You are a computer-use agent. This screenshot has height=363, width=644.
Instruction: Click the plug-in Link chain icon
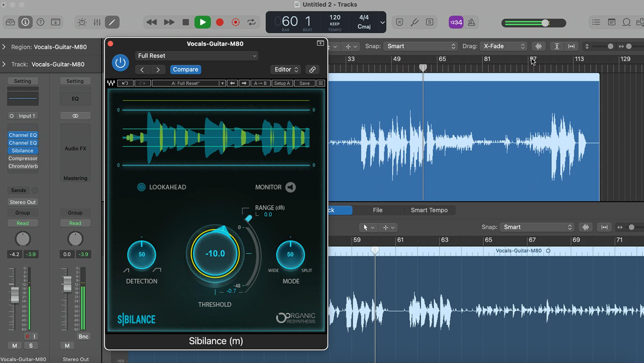[x=312, y=69]
